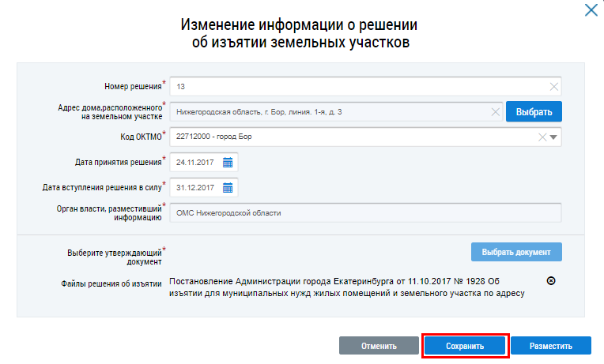This screenshot has width=604, height=364.
Task: Click the ОМС Нижегородской области field
Action: [x=365, y=212]
